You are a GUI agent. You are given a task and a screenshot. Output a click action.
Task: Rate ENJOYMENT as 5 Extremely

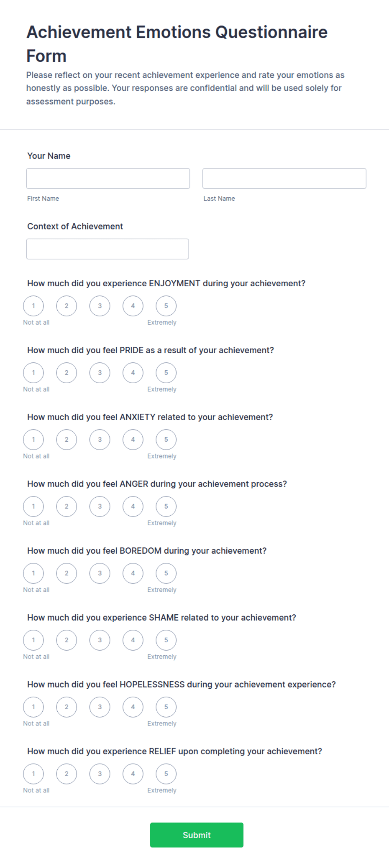click(166, 306)
